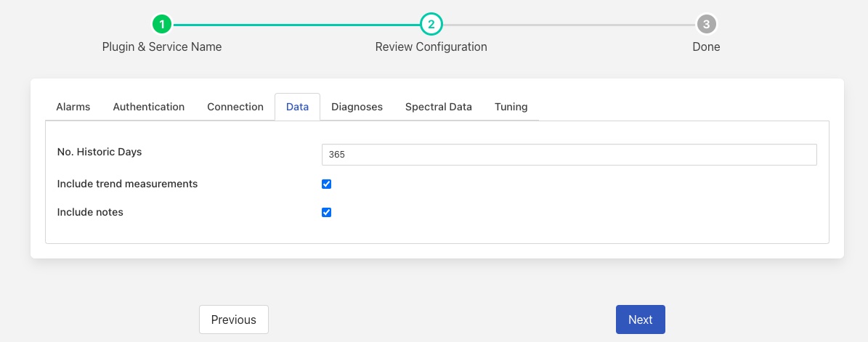Select the Plugin & Service Name step label

pos(162,46)
